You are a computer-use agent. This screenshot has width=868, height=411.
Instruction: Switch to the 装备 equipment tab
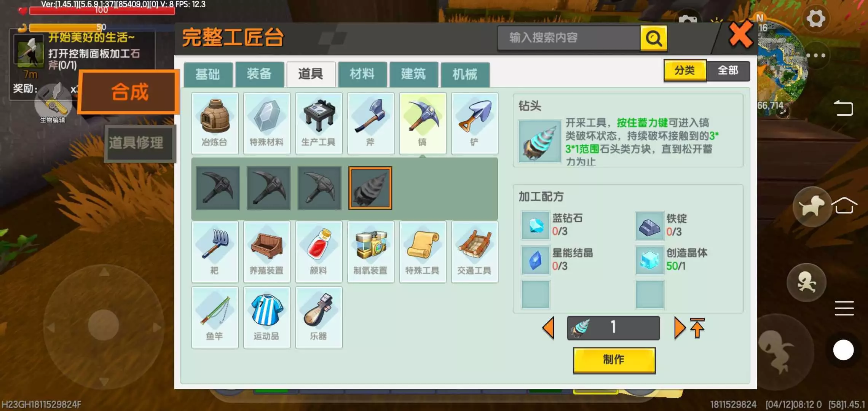(259, 74)
